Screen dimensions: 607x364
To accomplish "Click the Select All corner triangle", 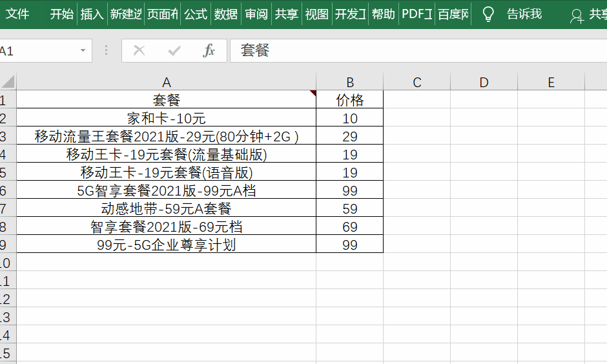I will 8,81.
